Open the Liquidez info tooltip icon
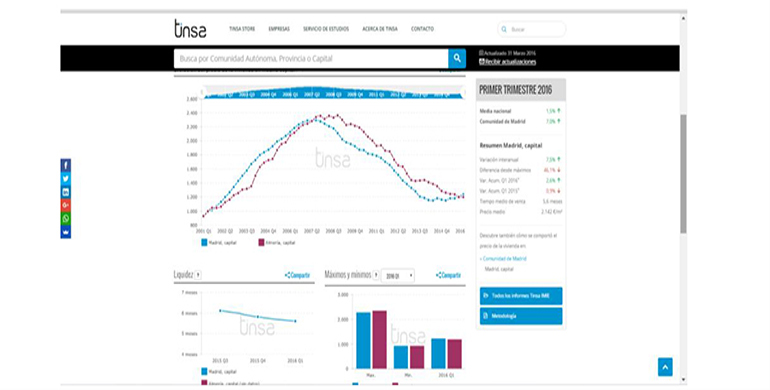The image size is (770, 390). pyautogui.click(x=198, y=275)
